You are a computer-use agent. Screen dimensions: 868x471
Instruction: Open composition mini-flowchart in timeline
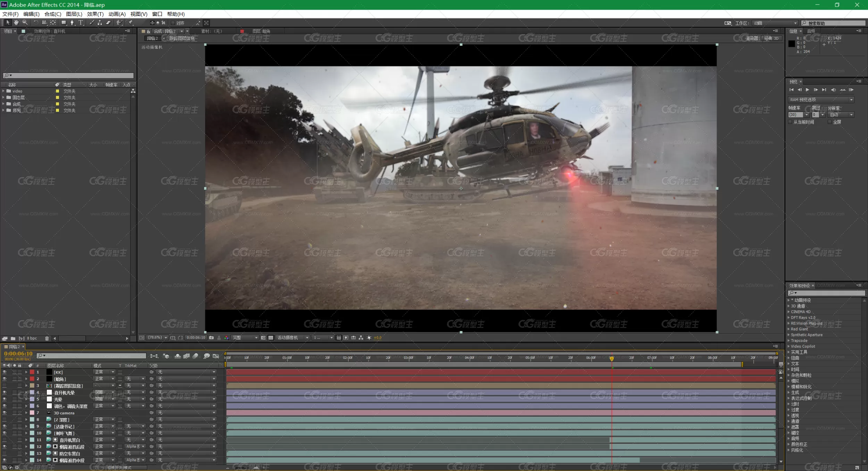tap(154, 356)
